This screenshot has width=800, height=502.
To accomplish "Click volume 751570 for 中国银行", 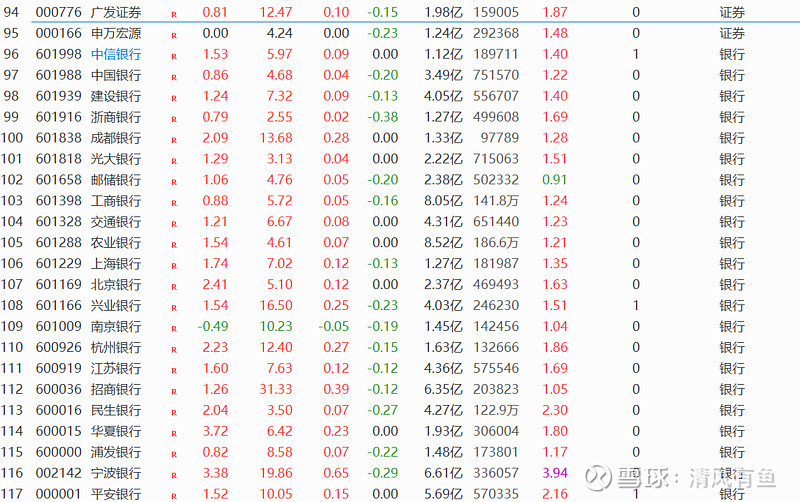I will tap(496, 75).
